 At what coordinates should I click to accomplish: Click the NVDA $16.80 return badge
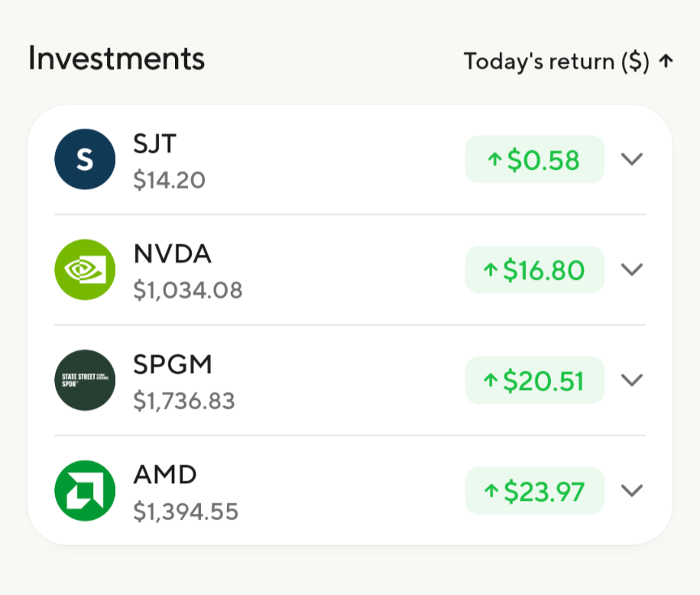[x=534, y=270]
